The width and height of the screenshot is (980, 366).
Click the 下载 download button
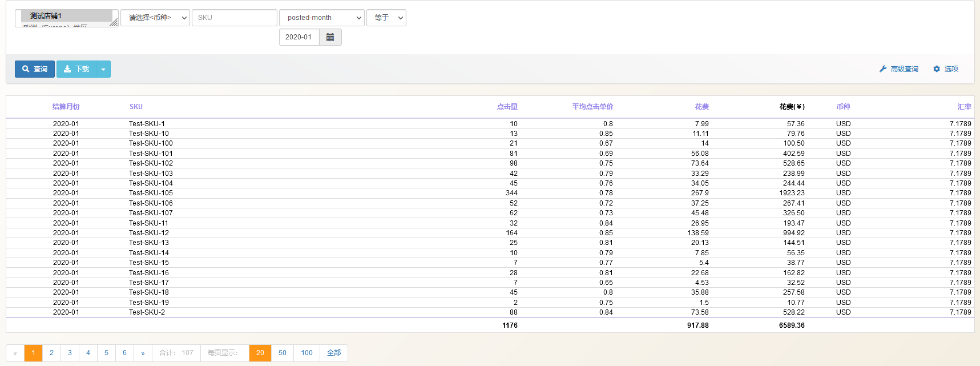coord(76,69)
